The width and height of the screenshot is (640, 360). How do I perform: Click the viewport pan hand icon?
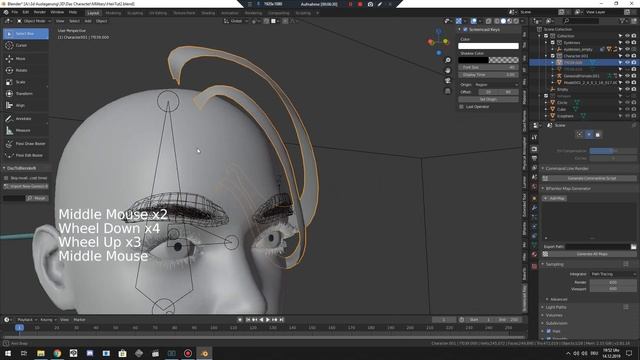point(448,70)
